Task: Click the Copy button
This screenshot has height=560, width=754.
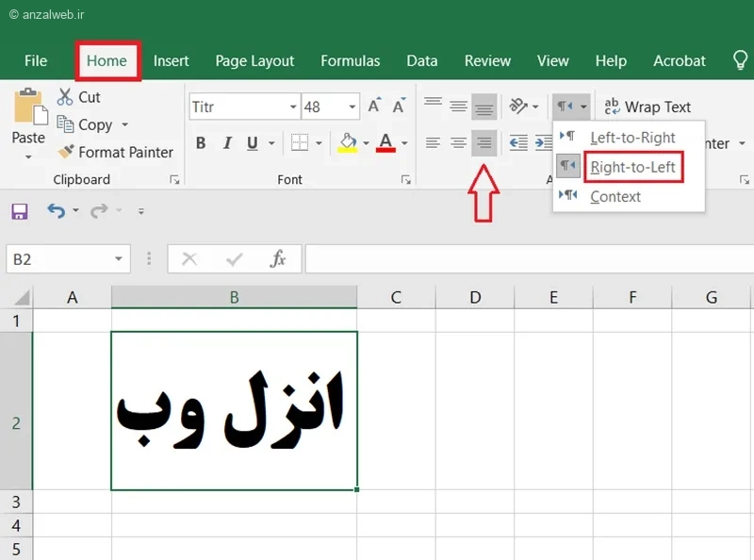Action: click(x=87, y=124)
